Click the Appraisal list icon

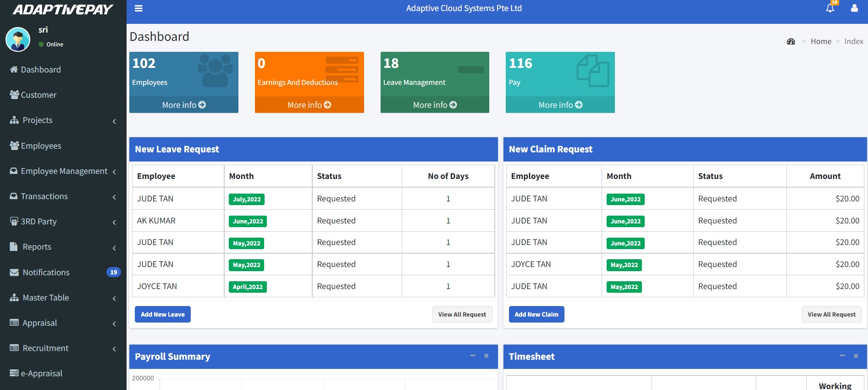click(14, 323)
